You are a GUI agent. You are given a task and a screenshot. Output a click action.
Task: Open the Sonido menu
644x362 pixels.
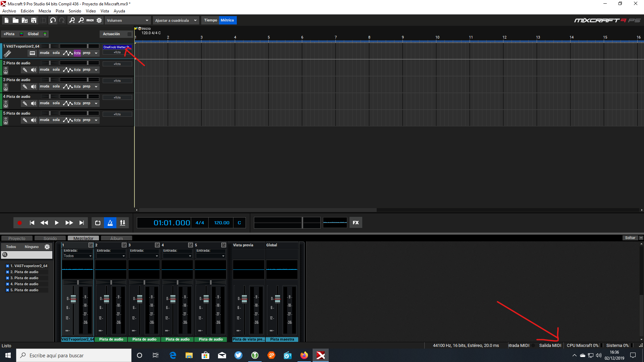(75, 11)
